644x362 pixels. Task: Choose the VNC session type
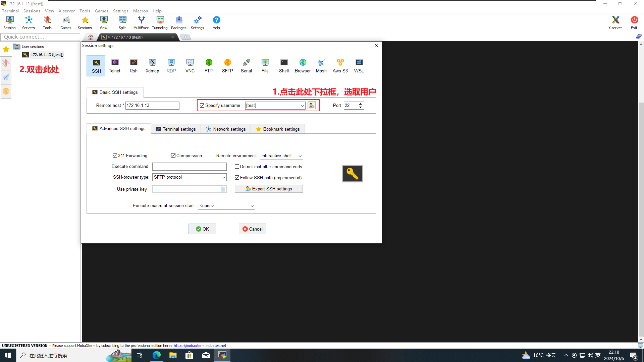pyautogui.click(x=190, y=66)
